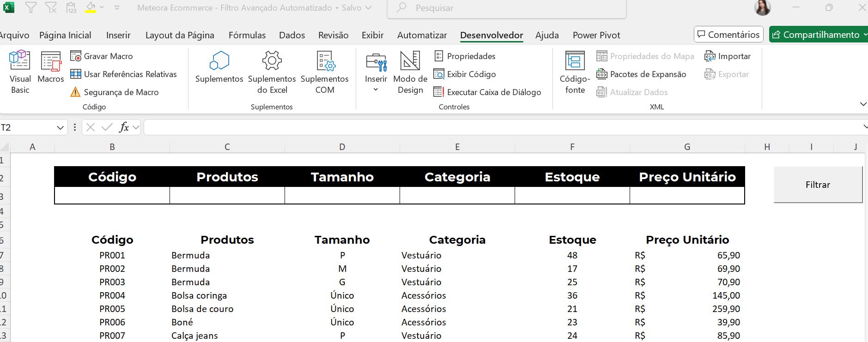The height and width of the screenshot is (342, 868).
Task: Open the Dados ribbon tab
Action: tap(292, 36)
